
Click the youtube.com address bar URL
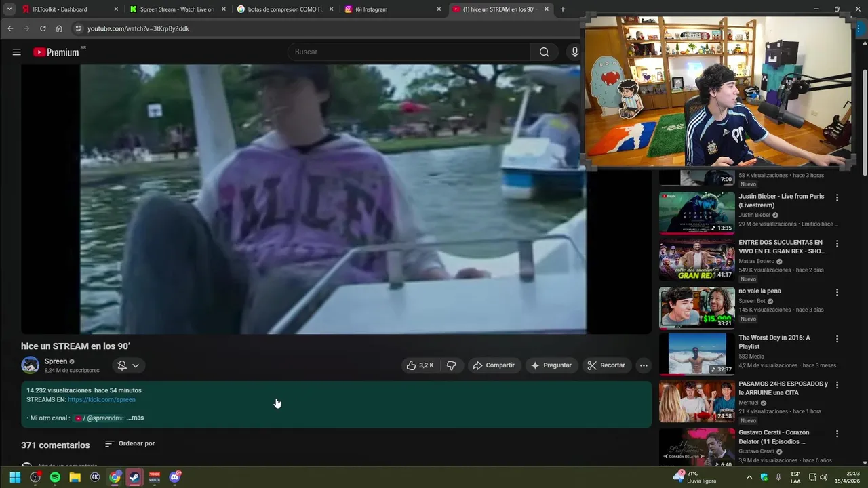tap(138, 28)
